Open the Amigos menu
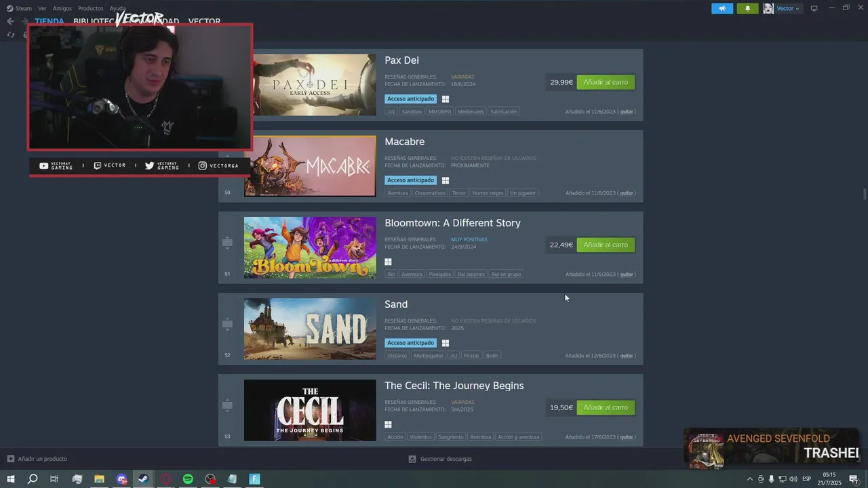Image resolution: width=868 pixels, height=488 pixels. (x=62, y=8)
